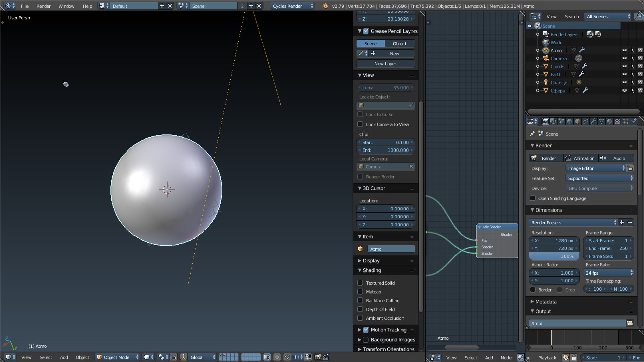Tick the Matcap checkbox

(360, 292)
